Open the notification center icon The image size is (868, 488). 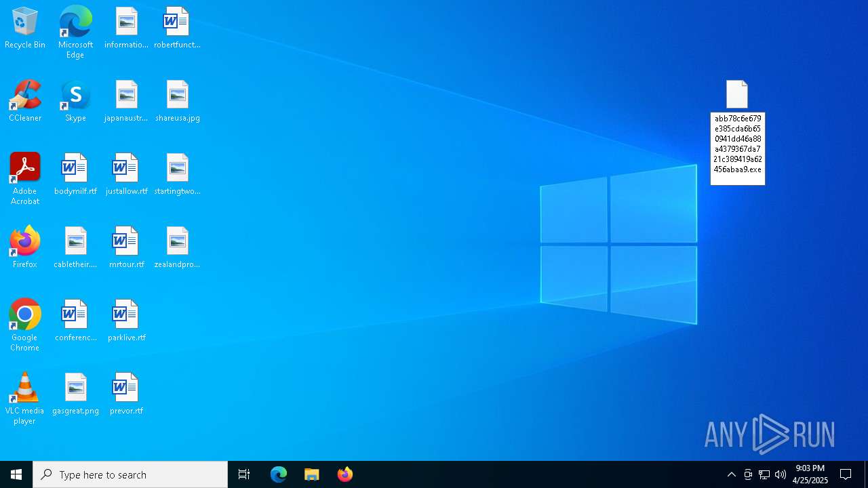846,474
